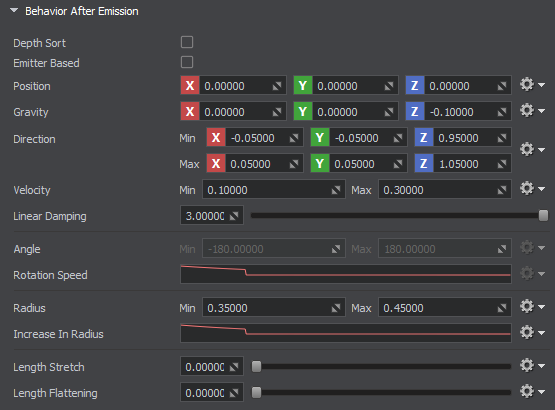This screenshot has height=410, width=555.
Task: Click the Direction Max Z value field
Action: pos(472,164)
